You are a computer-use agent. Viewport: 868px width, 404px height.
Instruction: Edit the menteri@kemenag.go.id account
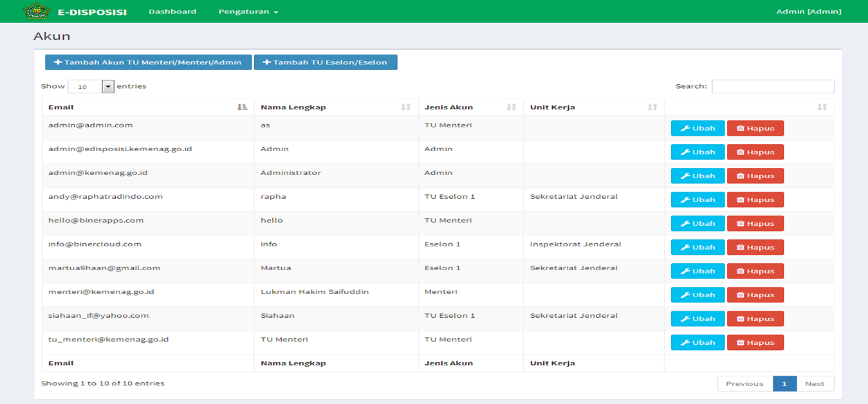(697, 295)
